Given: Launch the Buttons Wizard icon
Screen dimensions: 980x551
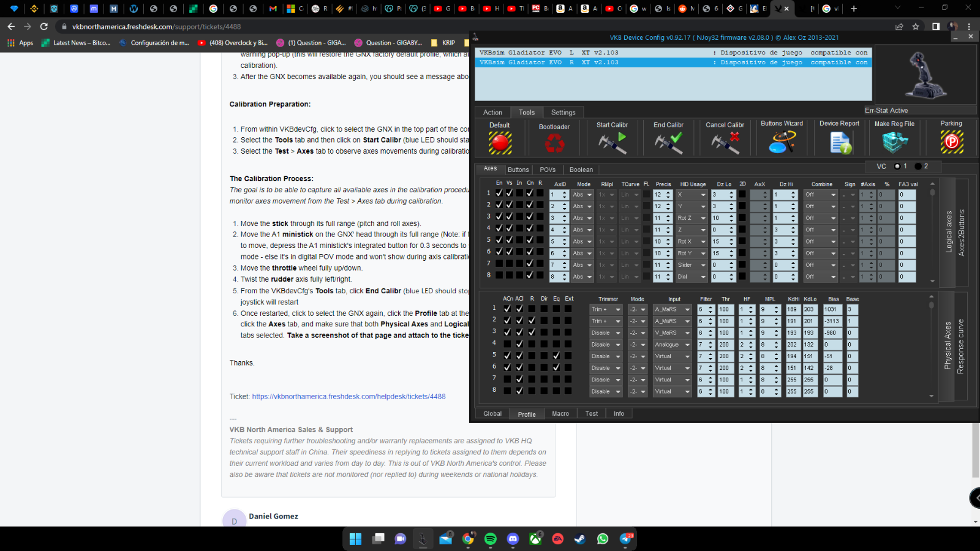Looking at the screenshot, I should click(782, 142).
